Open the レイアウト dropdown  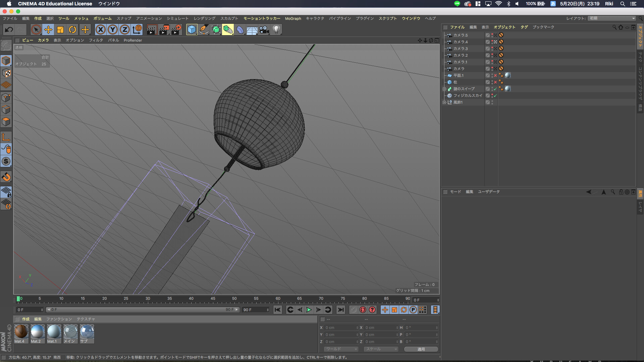click(612, 18)
